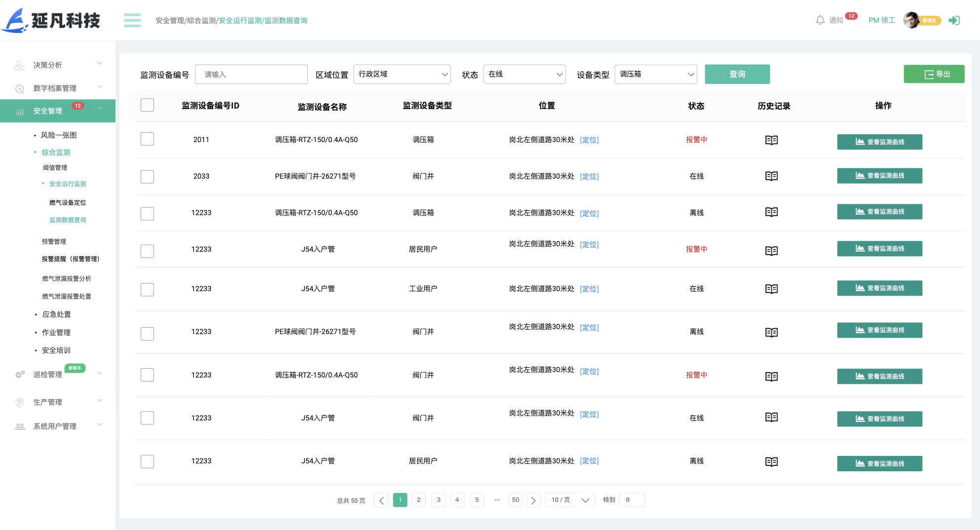Screen dimensions: 980x530
Task: Expand the 数字档案管理 menu chevron
Action: point(100,87)
